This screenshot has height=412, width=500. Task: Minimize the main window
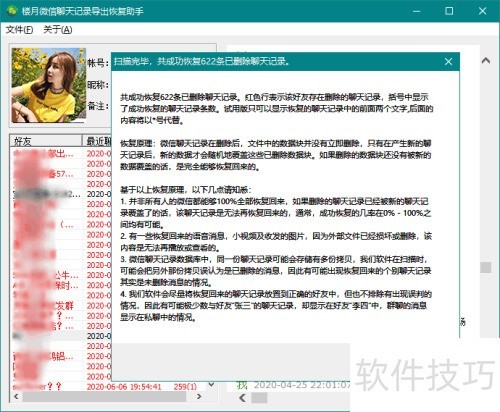[416, 11]
